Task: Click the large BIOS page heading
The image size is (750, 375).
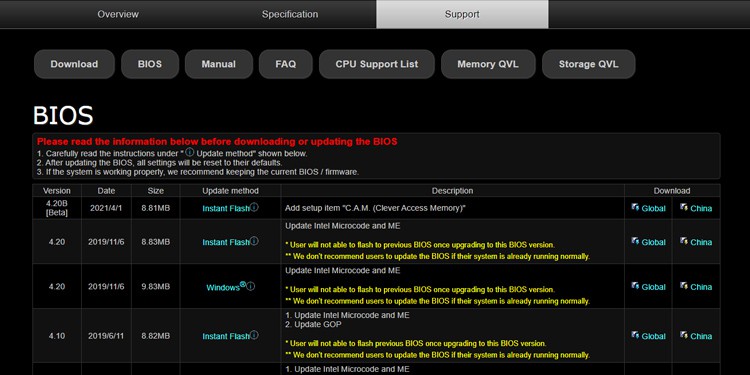Action: [63, 115]
